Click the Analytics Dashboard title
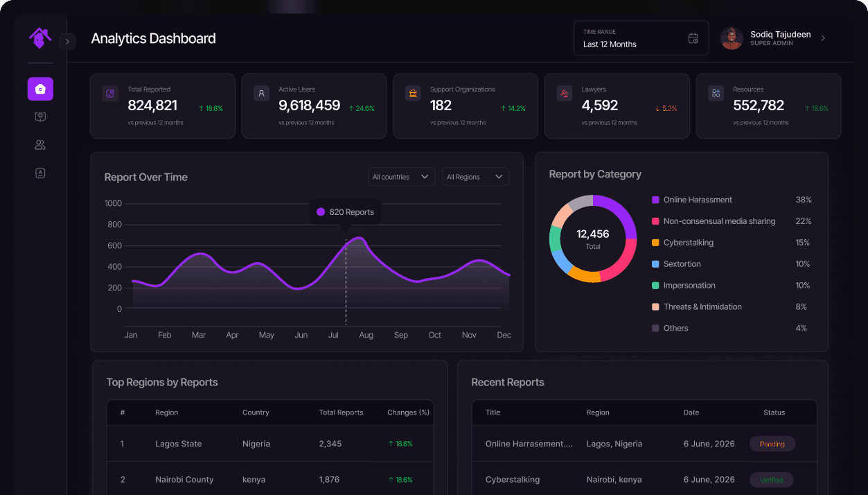Image resolution: width=868 pixels, height=495 pixels. [153, 39]
